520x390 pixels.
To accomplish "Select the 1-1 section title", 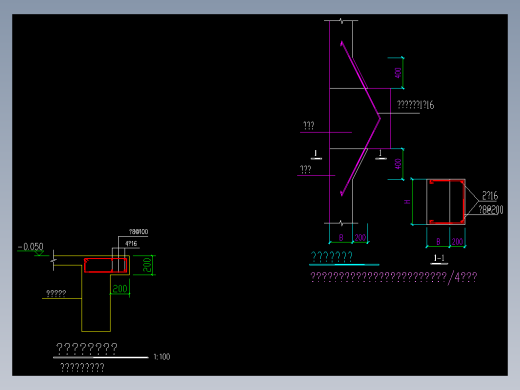I will pyautogui.click(x=439, y=258).
